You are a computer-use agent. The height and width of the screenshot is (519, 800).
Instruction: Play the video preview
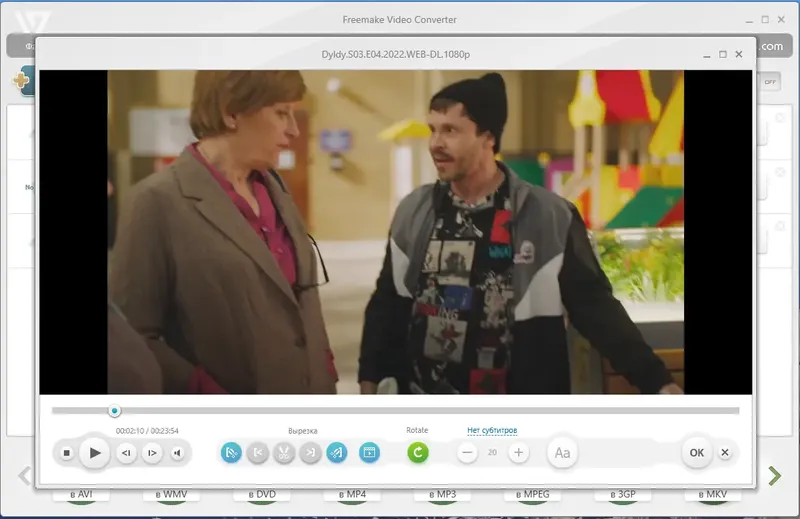coord(94,453)
